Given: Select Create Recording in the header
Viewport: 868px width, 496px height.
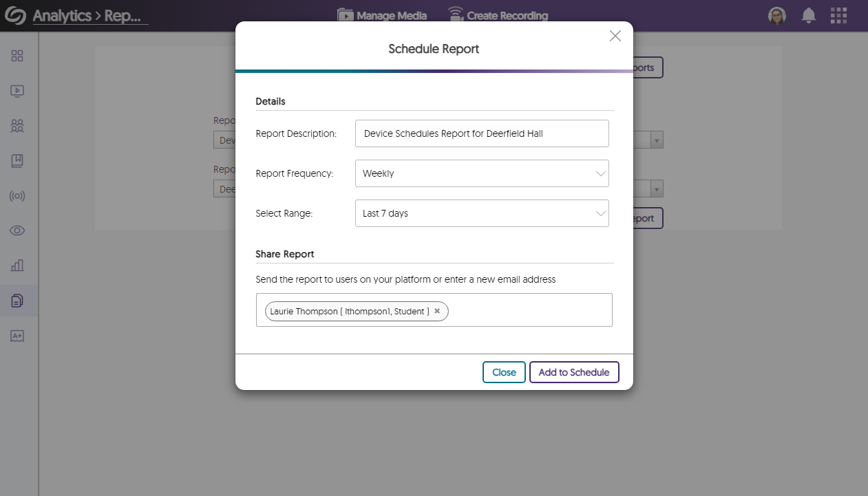Looking at the screenshot, I should click(x=498, y=14).
